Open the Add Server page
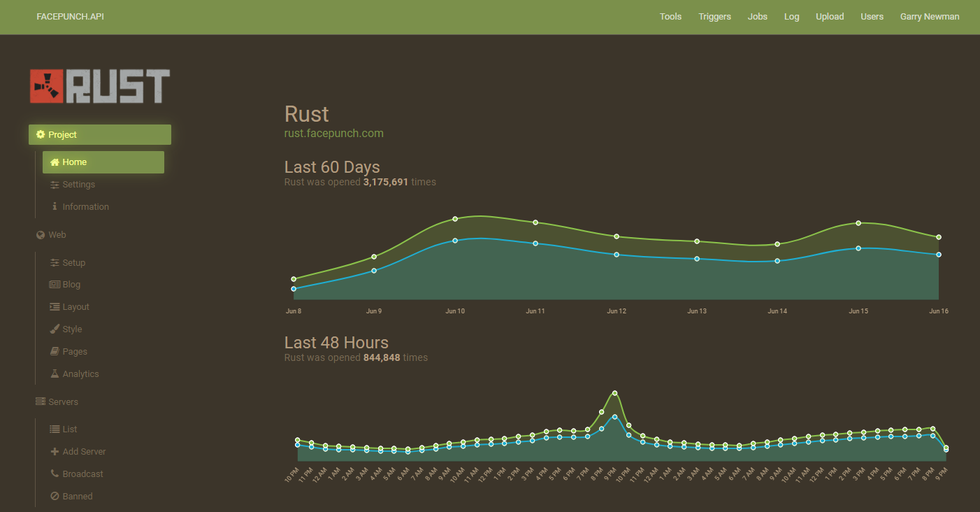Image resolution: width=980 pixels, height=512 pixels. click(x=78, y=452)
